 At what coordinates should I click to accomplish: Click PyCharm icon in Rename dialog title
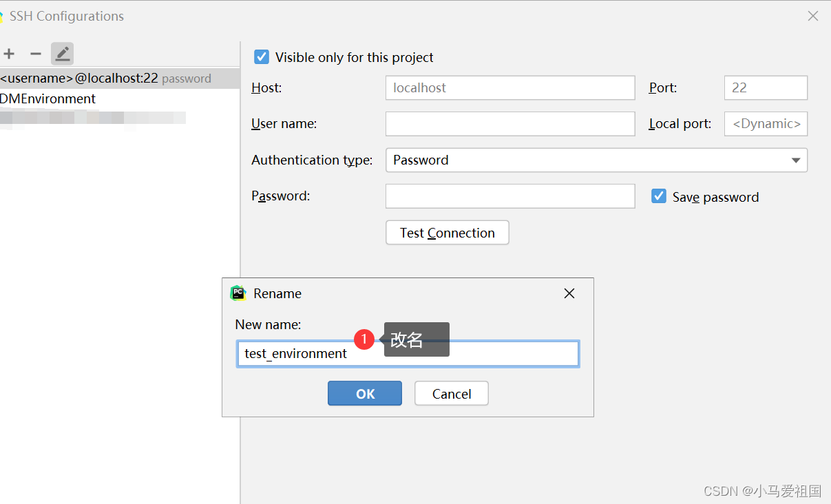[238, 293]
